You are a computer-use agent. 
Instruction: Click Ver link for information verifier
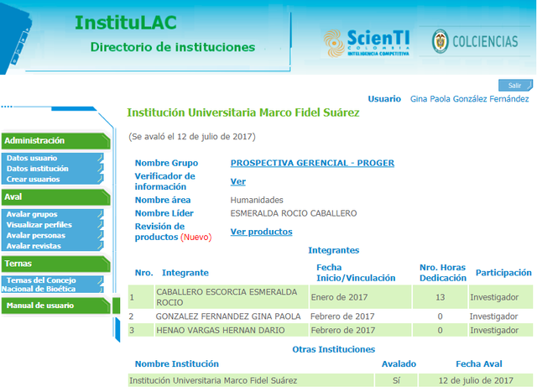[238, 181]
